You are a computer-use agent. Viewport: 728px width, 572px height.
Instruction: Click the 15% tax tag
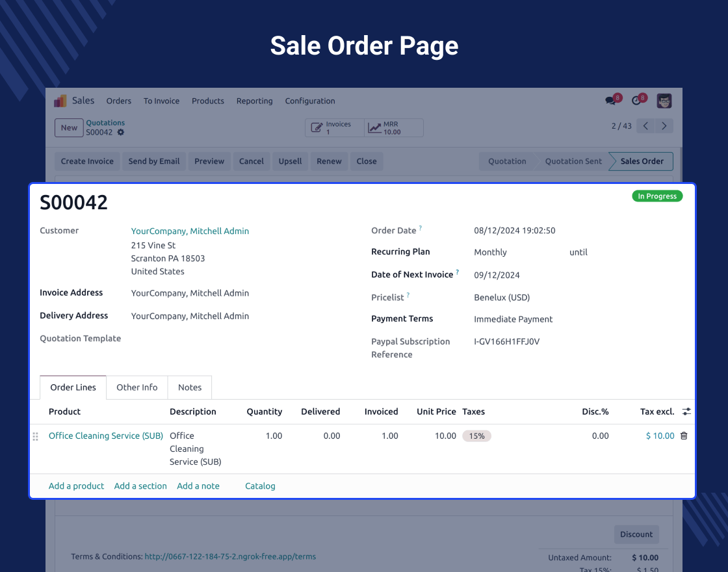pos(477,436)
